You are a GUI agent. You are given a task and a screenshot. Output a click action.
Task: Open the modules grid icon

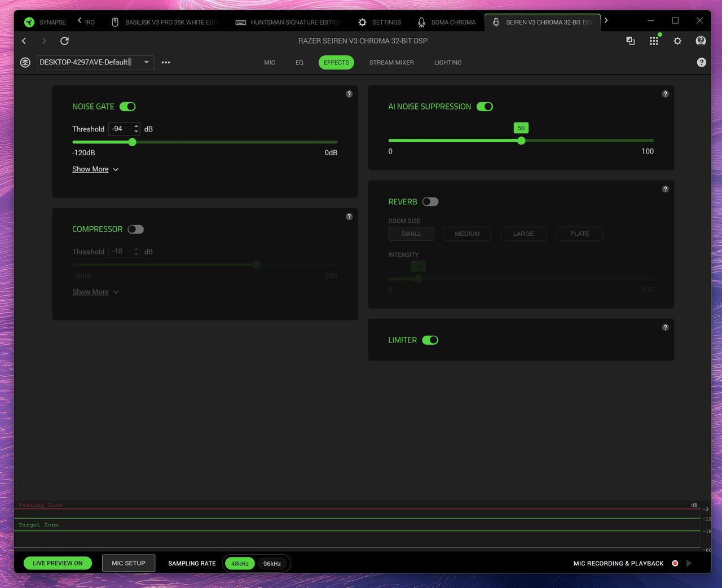pos(654,41)
